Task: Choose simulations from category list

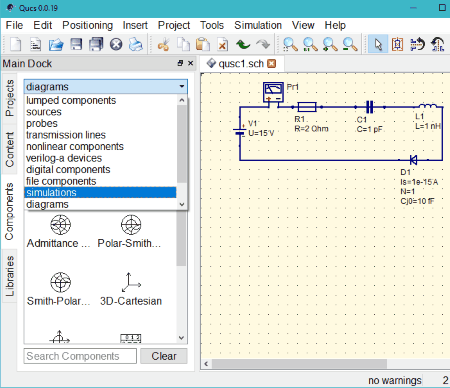Action: coord(100,193)
